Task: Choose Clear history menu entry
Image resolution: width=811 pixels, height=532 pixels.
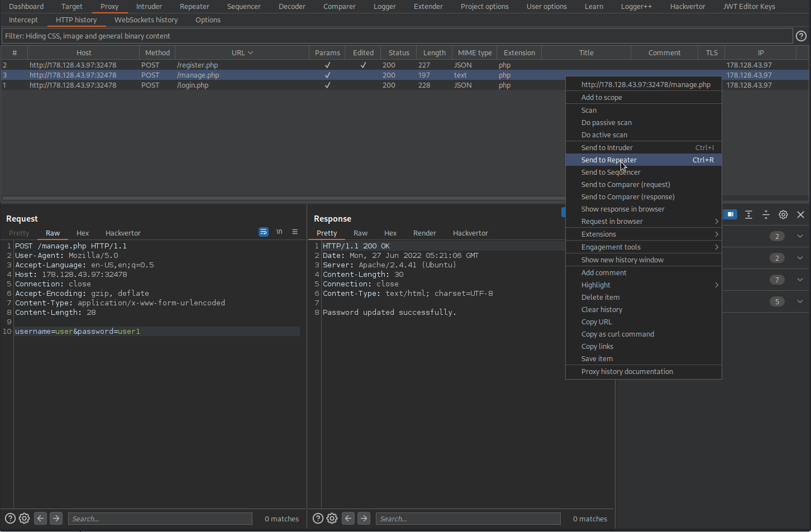Action: pos(643,310)
